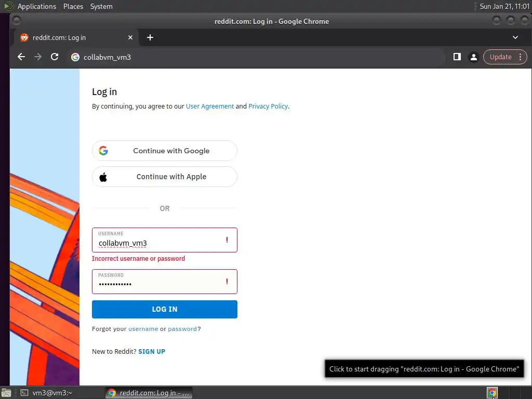
Task: Expand the tab search chevron
Action: 515,37
